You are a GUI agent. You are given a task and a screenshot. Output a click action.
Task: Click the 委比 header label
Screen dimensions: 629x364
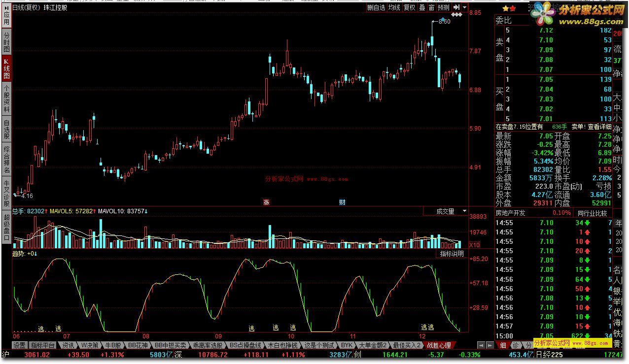[x=504, y=20]
